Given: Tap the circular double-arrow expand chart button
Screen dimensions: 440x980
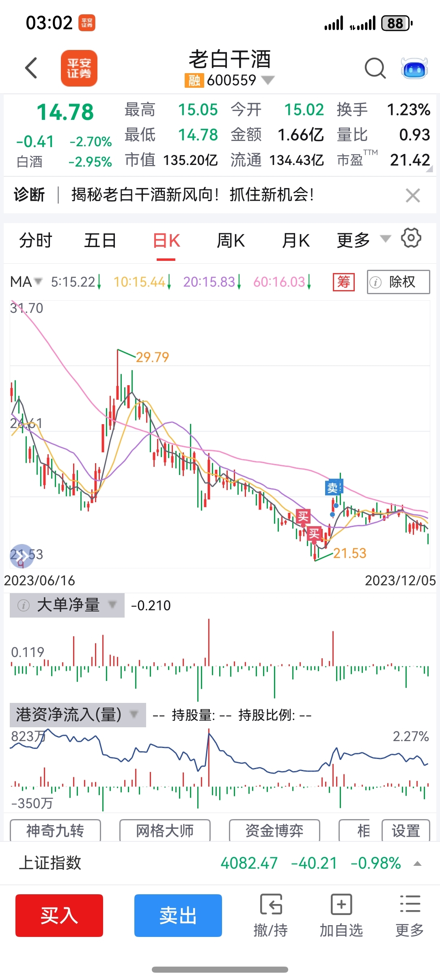Looking at the screenshot, I should tap(22, 555).
